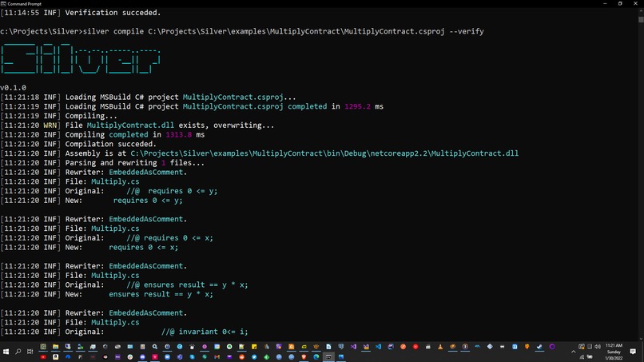644x362 pixels.
Task: Click 'MultiplyContract.csproj...' in first loading line
Action: coord(239,97)
